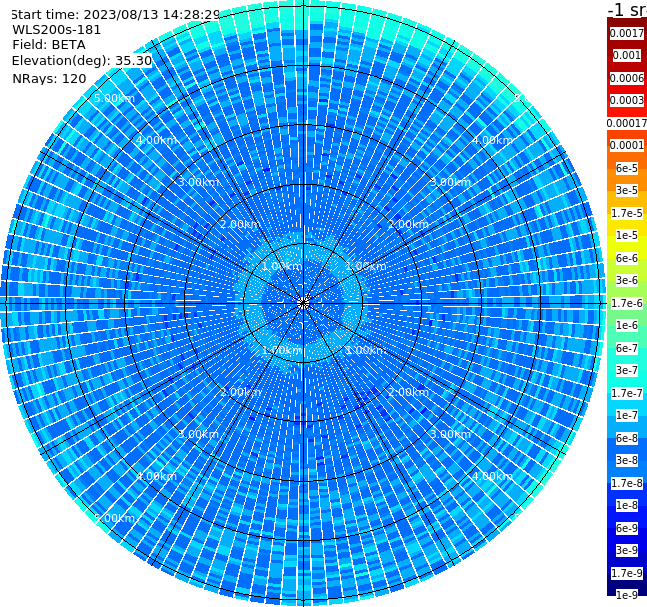Select the upper-right 4.00km range label

(x=492, y=140)
